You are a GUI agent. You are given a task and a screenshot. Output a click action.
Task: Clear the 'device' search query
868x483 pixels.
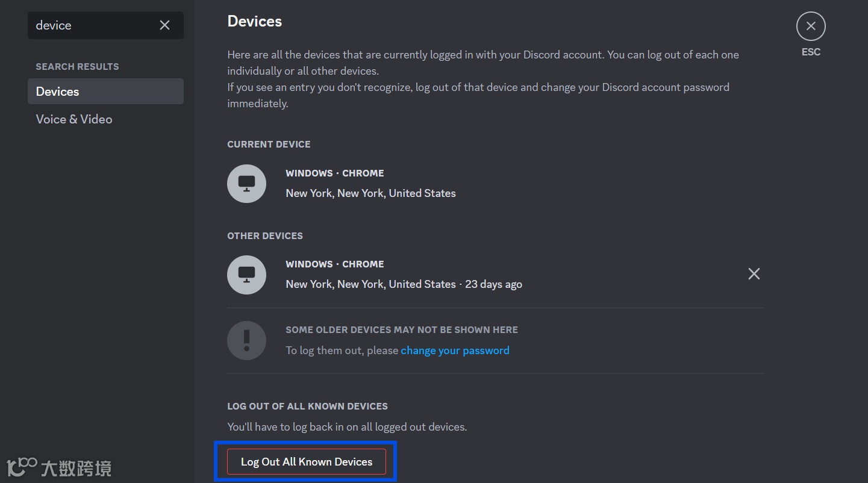click(164, 25)
